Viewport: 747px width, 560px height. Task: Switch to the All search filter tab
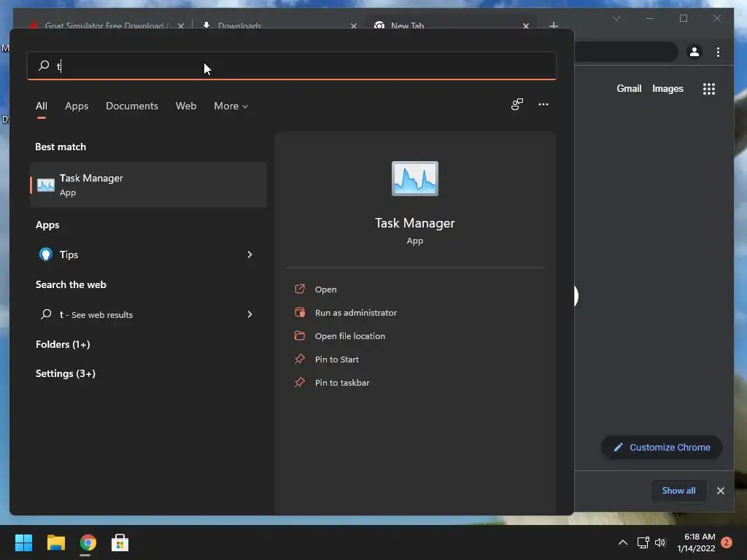42,106
